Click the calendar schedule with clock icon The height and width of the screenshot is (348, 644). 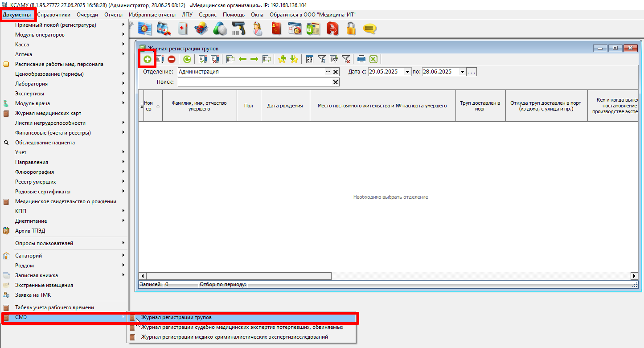295,29
